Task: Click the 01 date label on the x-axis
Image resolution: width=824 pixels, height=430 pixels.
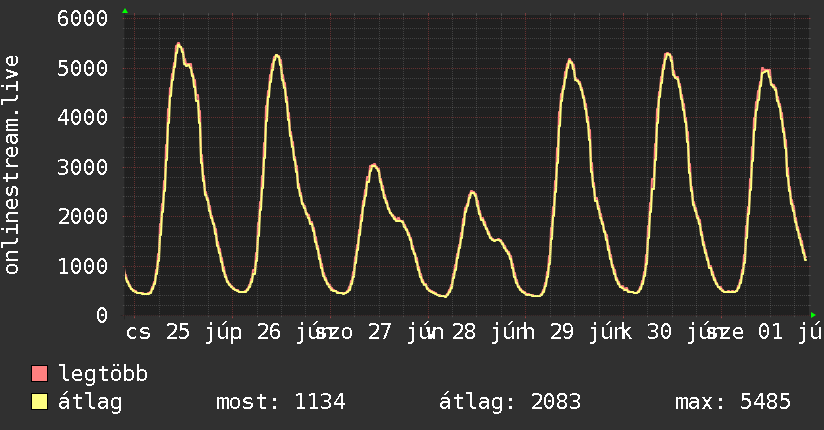Action: coord(770,332)
